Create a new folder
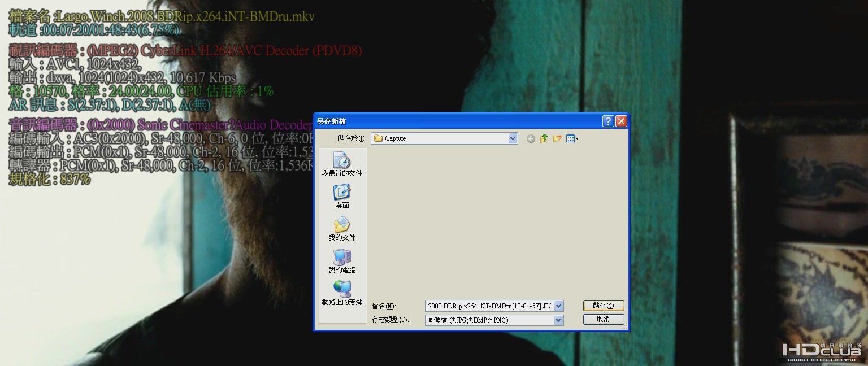The width and height of the screenshot is (868, 366). coord(557,138)
